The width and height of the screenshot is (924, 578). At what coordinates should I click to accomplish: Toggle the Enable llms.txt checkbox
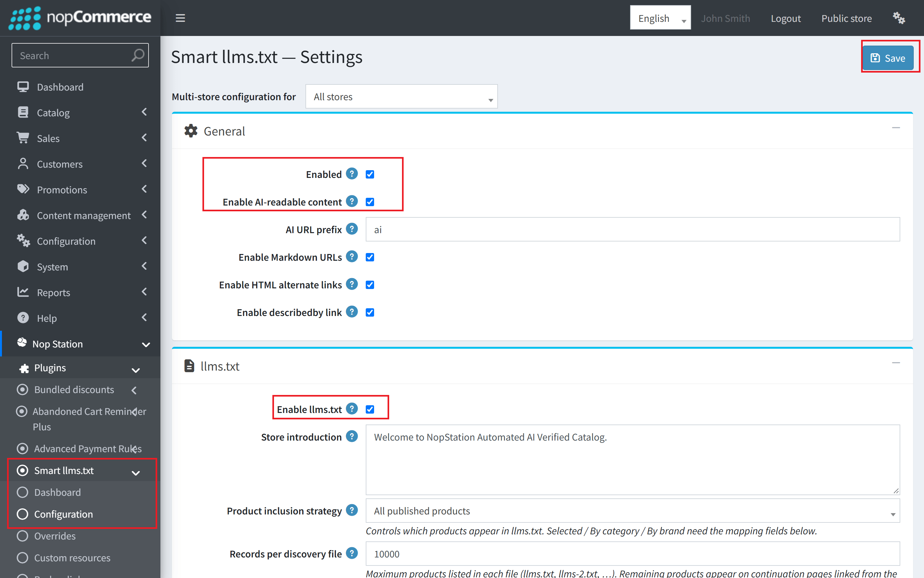(370, 409)
